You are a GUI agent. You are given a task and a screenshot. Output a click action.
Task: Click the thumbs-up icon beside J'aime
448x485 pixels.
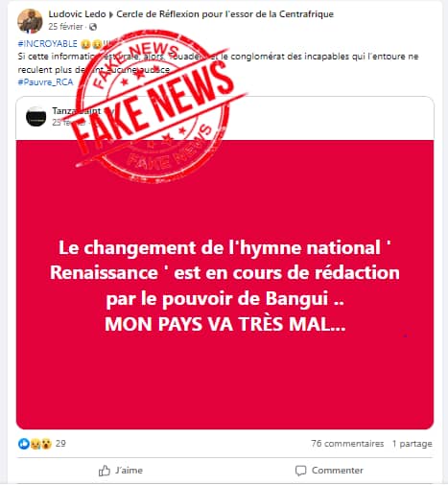pyautogui.click(x=105, y=471)
